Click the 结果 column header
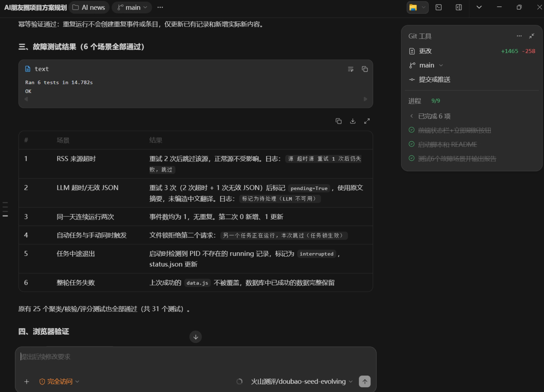The image size is (544, 392). pyautogui.click(x=156, y=140)
